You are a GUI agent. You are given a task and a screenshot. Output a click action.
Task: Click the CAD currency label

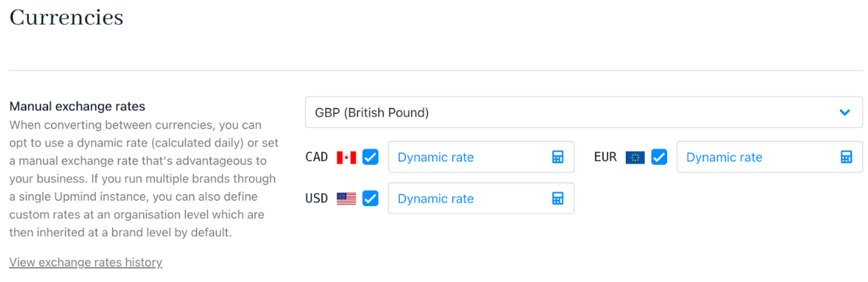[x=317, y=157]
